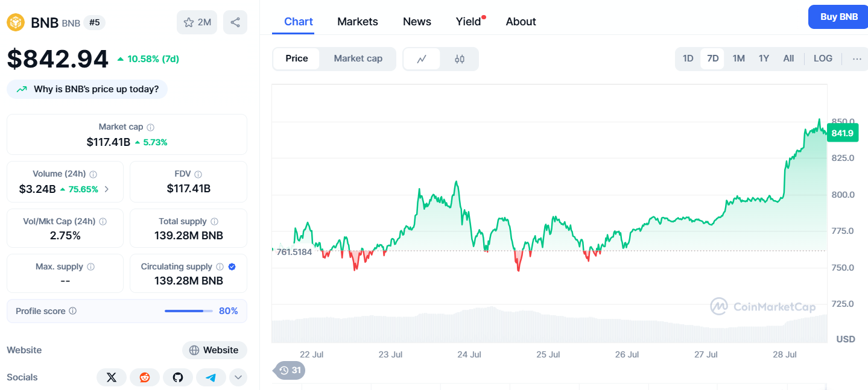This screenshot has width=868, height=390.
Task: Click the 80% profile score value
Action: [x=229, y=311]
